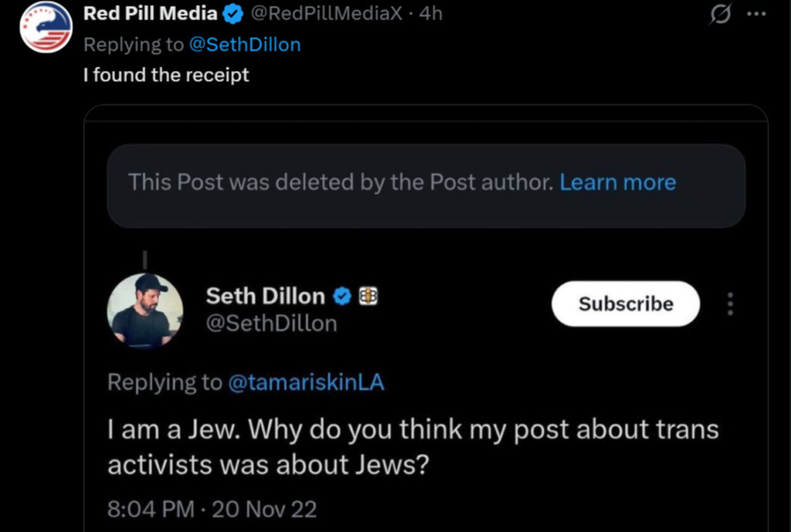Click the "I found the receipt" post text
Screen dimensions: 791x532
click(x=166, y=75)
